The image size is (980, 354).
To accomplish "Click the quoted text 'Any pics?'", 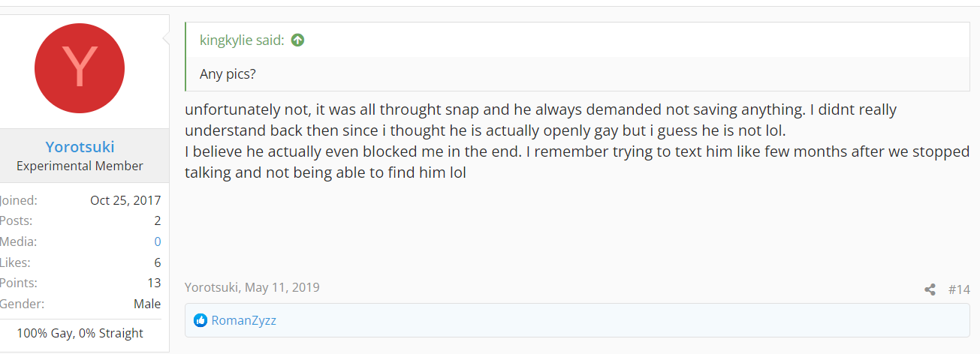I will point(228,74).
